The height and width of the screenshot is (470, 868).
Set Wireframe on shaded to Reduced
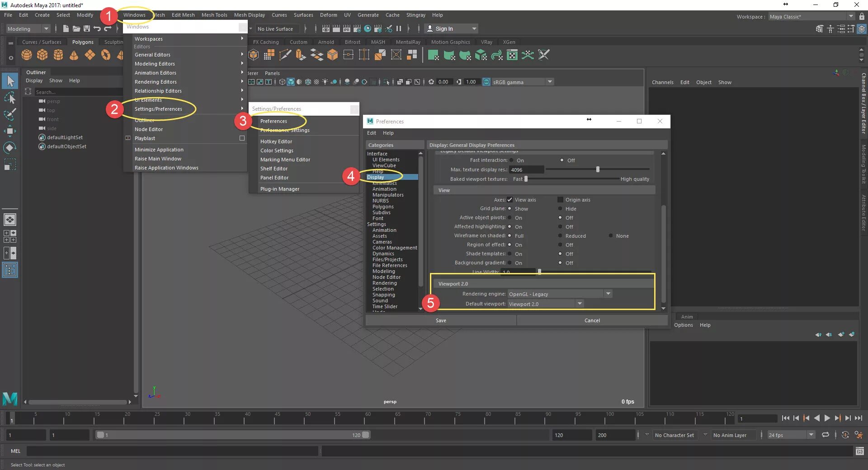[x=560, y=236]
